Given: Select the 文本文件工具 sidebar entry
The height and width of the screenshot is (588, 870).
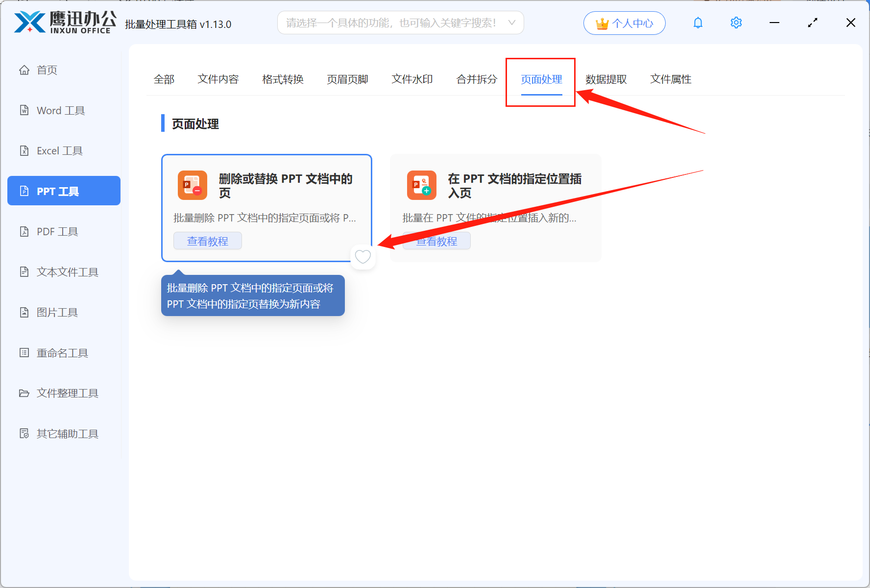Looking at the screenshot, I should click(x=67, y=271).
